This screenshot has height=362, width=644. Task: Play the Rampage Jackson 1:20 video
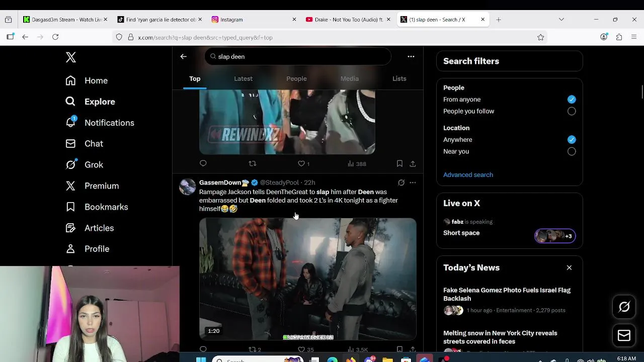[x=308, y=279]
